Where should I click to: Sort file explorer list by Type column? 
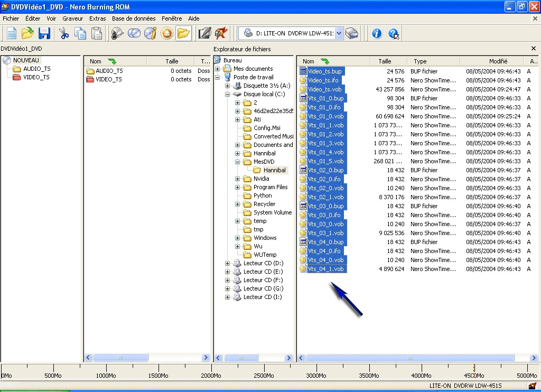pos(432,61)
